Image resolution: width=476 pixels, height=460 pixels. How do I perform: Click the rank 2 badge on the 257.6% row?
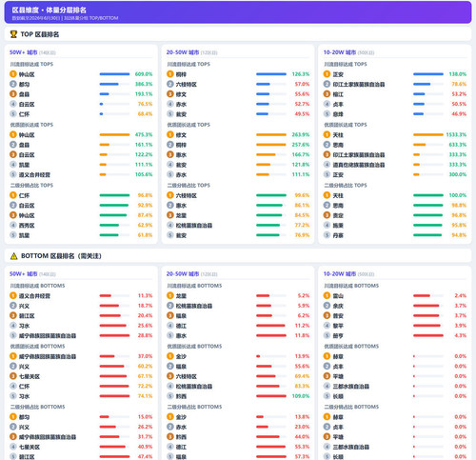point(170,145)
